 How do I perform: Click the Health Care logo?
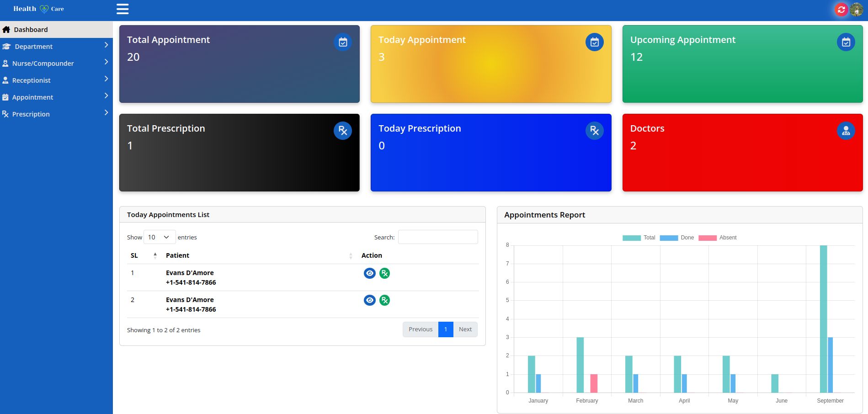[x=38, y=9]
